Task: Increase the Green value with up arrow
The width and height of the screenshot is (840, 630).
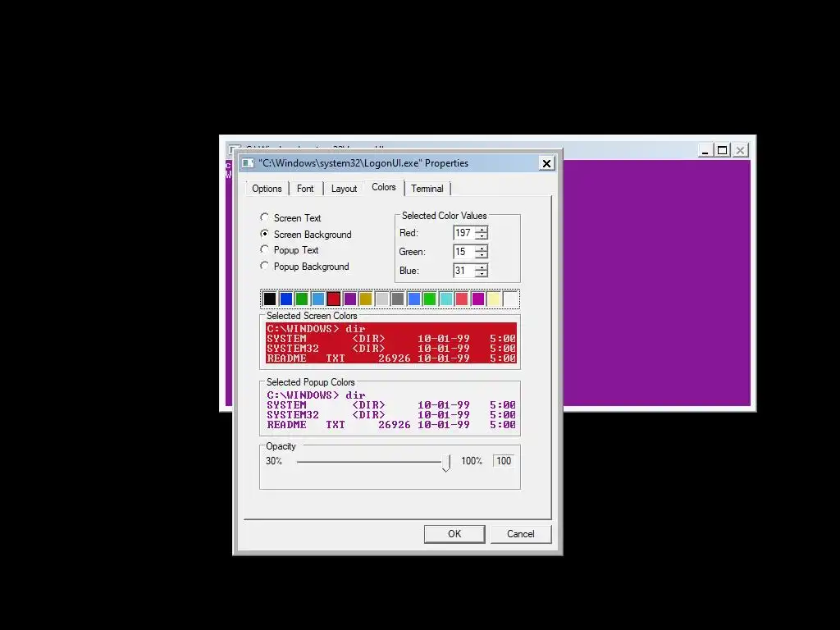Action: (482, 248)
